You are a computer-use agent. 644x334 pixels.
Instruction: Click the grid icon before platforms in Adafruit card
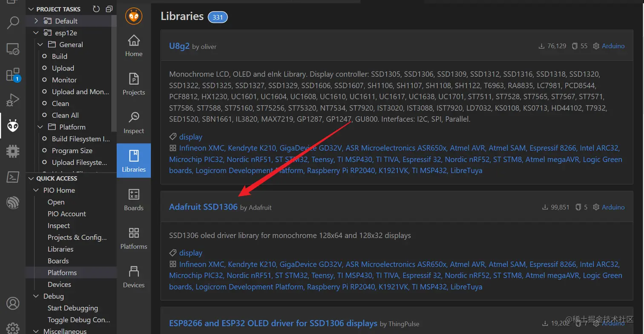pyautogui.click(x=172, y=264)
